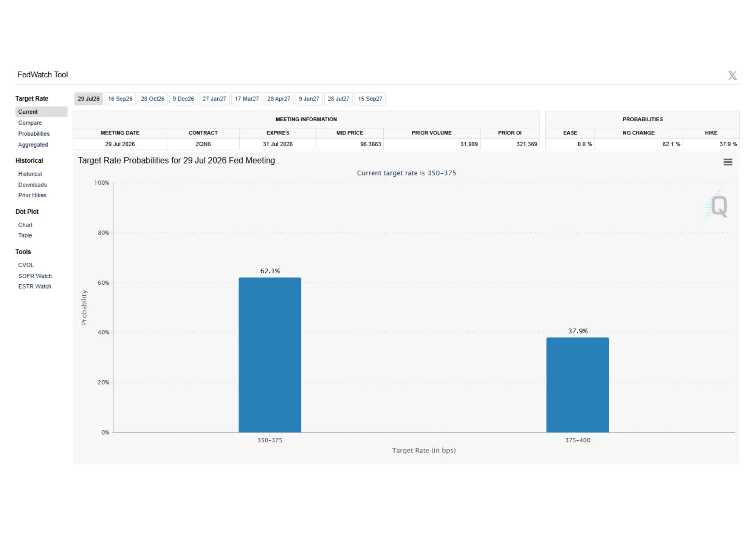Select the 29 Jul26 meeting tab
Screen dimensions: 756x534
click(x=88, y=99)
